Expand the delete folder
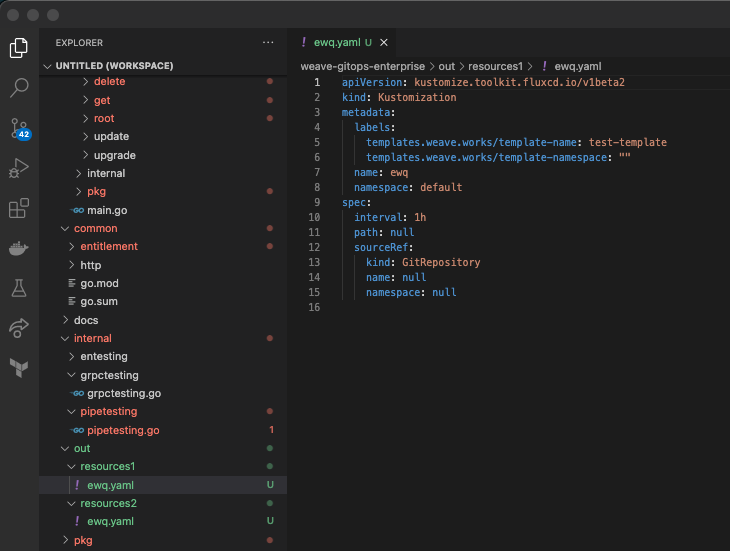 coord(163,81)
